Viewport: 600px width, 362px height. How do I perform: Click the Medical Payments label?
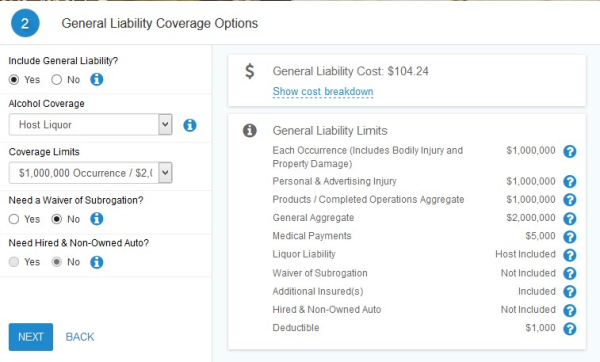point(312,236)
